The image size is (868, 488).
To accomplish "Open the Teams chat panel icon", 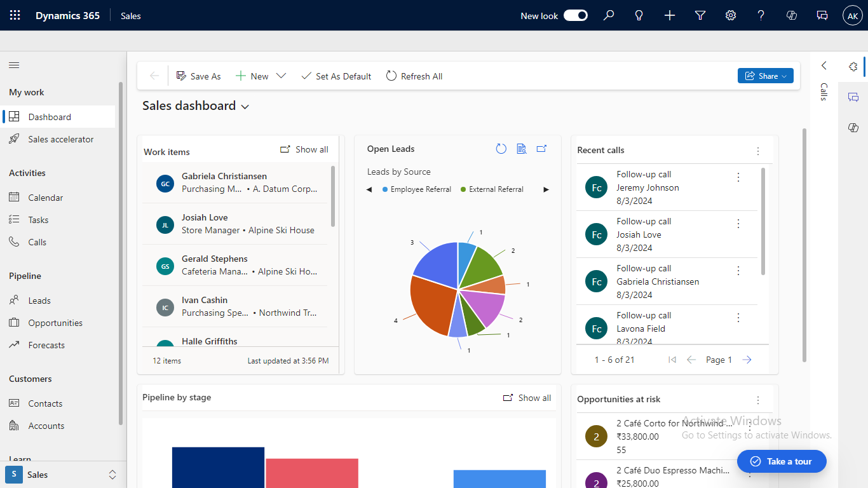I will (x=822, y=15).
